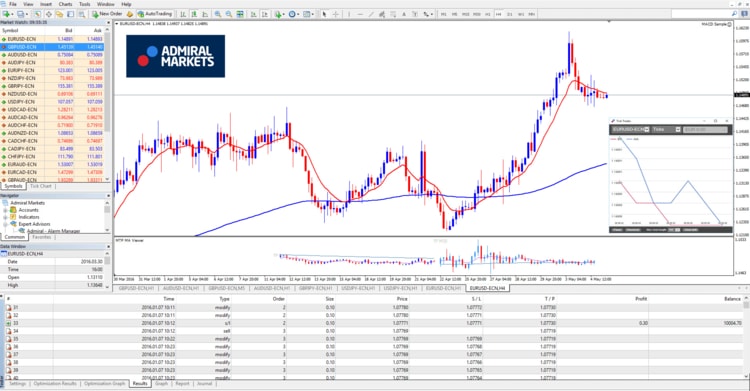Toggle the Navigator panel toolbar icon
750x391 pixels.
[59, 14]
